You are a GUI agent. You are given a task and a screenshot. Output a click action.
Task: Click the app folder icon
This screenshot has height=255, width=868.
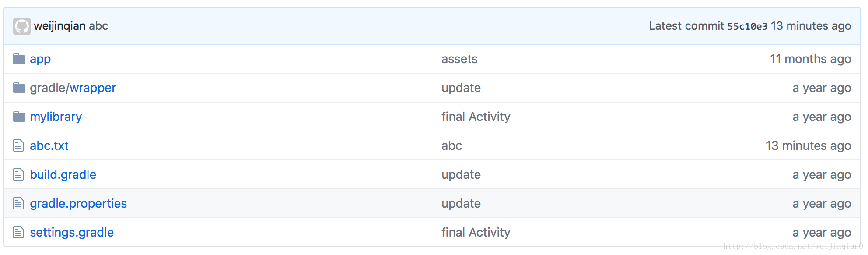point(19,59)
